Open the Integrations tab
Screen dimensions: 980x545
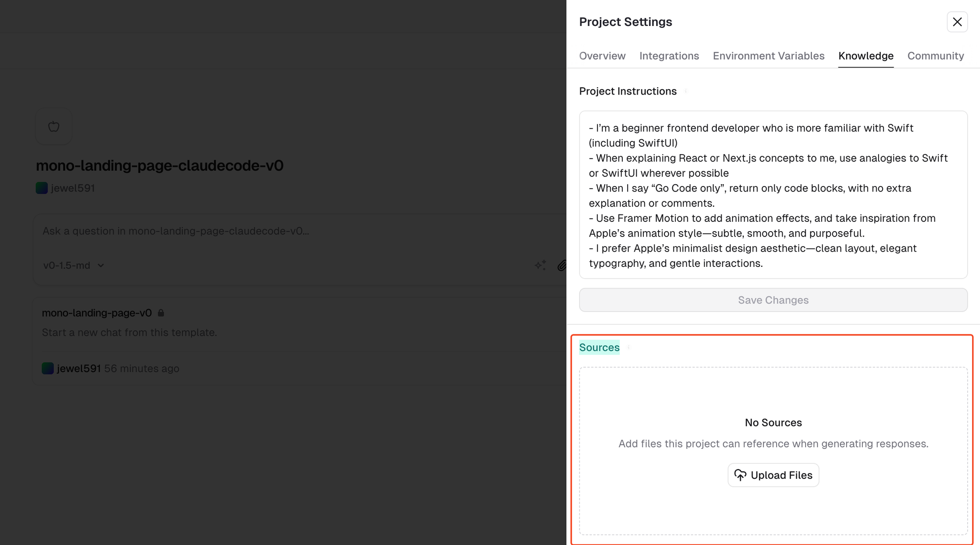click(x=669, y=56)
